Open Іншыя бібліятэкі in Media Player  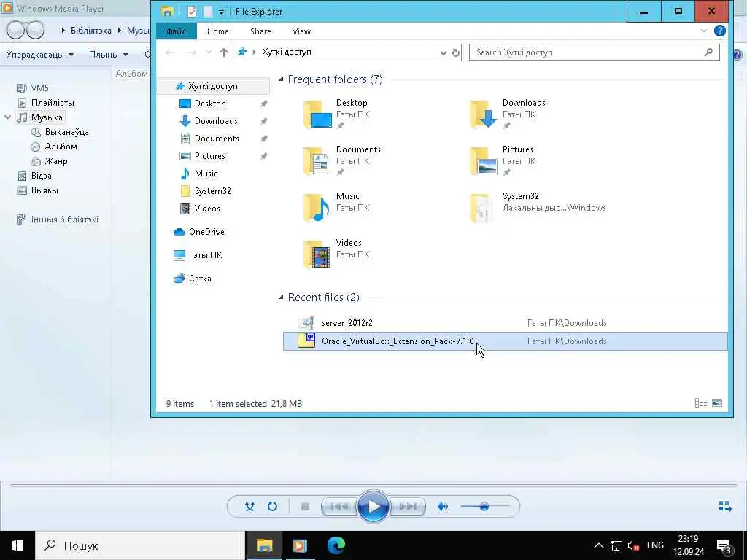click(65, 219)
